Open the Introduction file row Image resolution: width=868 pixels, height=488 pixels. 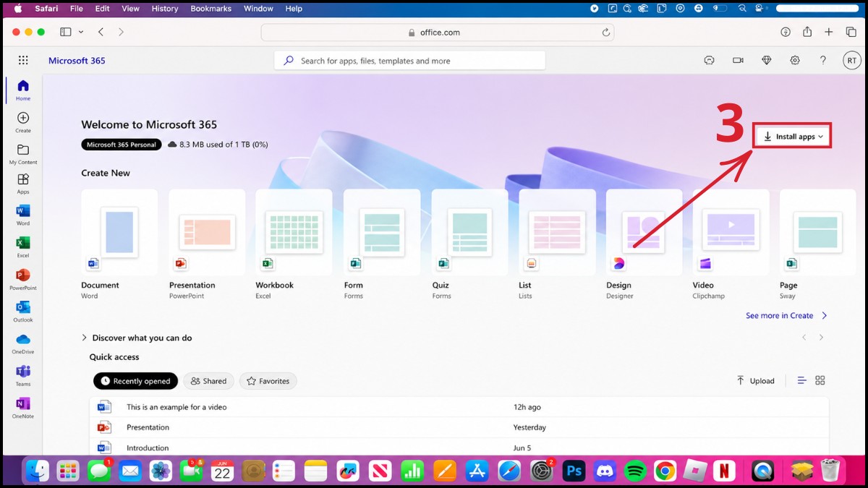coord(459,447)
